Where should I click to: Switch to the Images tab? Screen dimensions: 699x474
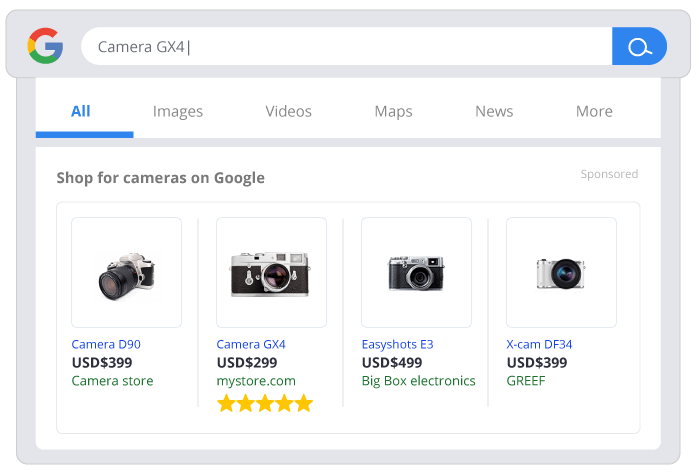tap(177, 111)
